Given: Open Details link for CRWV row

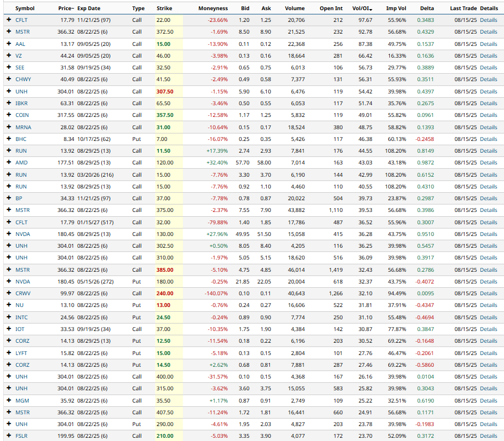Looking at the screenshot, I should [489, 293].
